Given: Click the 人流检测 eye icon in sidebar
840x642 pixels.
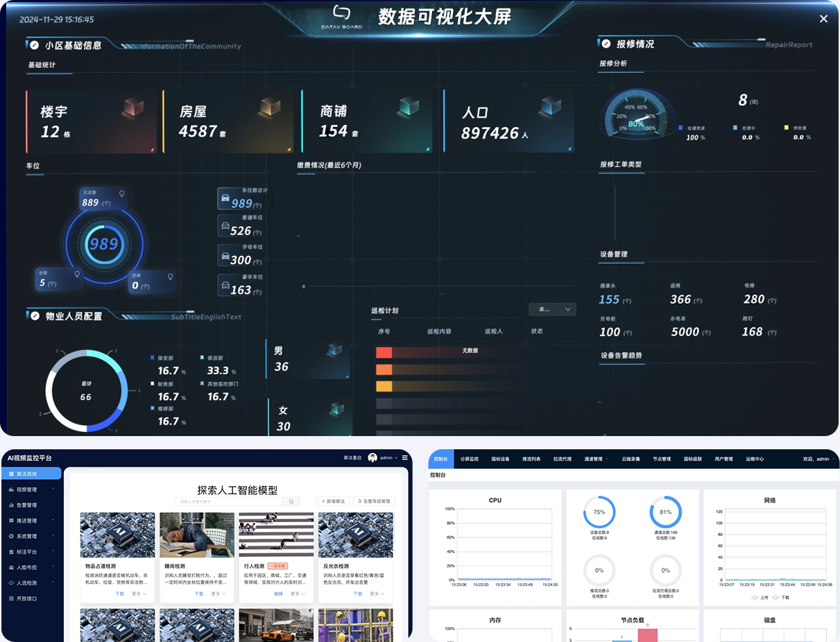Looking at the screenshot, I should (11, 583).
